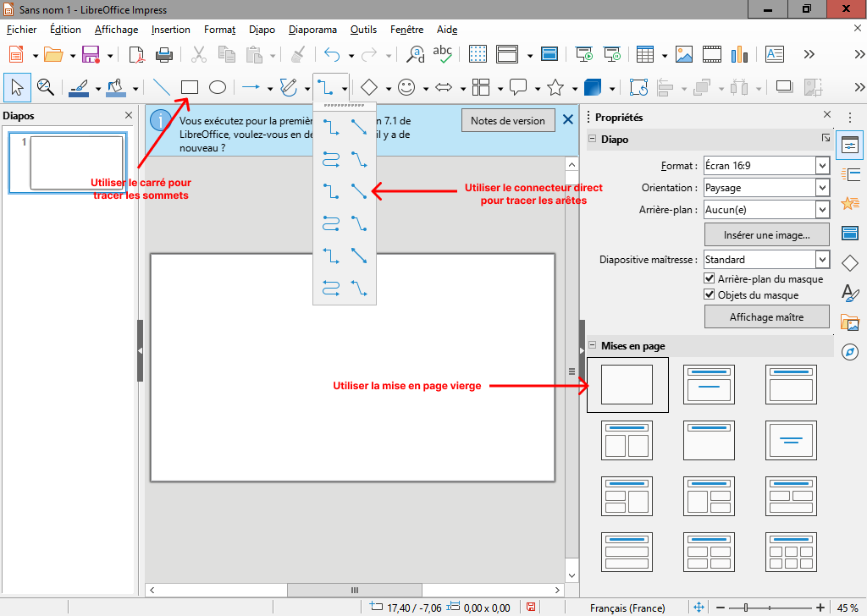Collapse the Mises en page section
The width and height of the screenshot is (867, 616).
(x=593, y=346)
